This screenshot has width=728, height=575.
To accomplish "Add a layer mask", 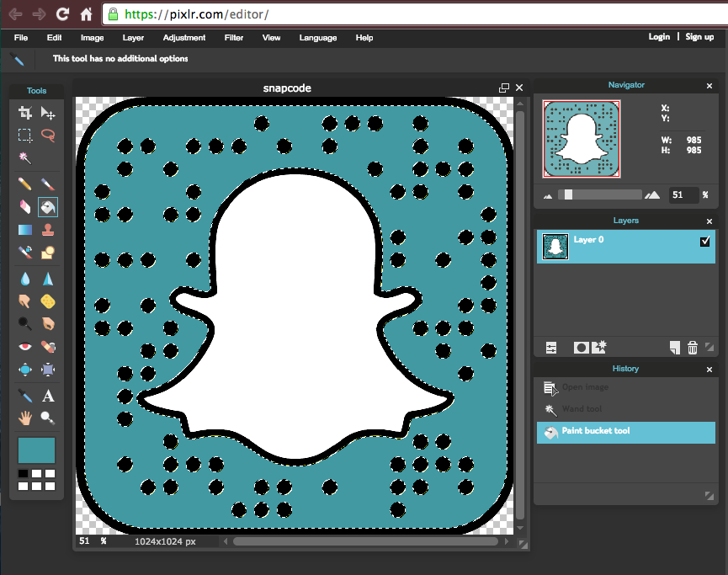I will [x=581, y=348].
